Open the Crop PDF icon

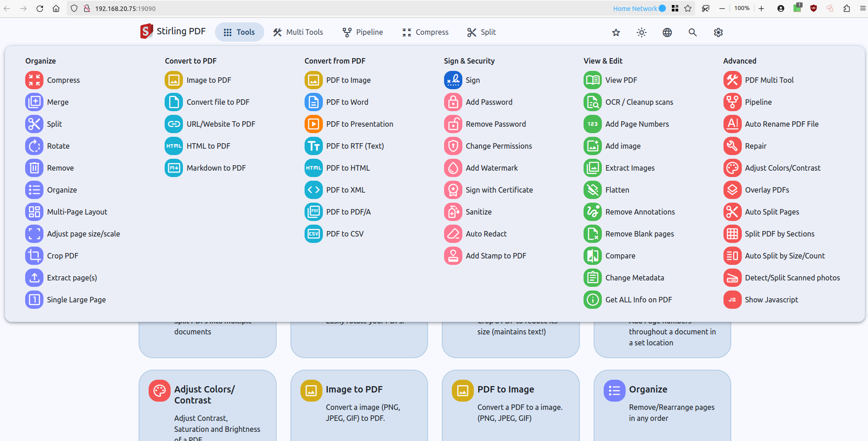pyautogui.click(x=34, y=256)
